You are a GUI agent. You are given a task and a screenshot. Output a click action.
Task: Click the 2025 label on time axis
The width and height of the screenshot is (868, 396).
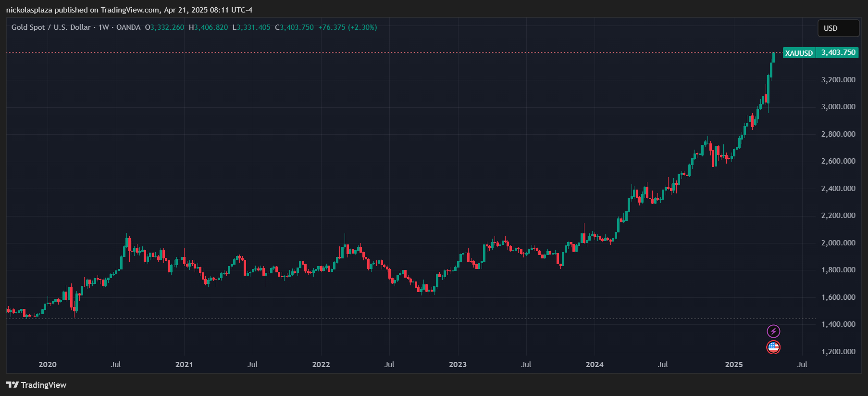tap(733, 364)
